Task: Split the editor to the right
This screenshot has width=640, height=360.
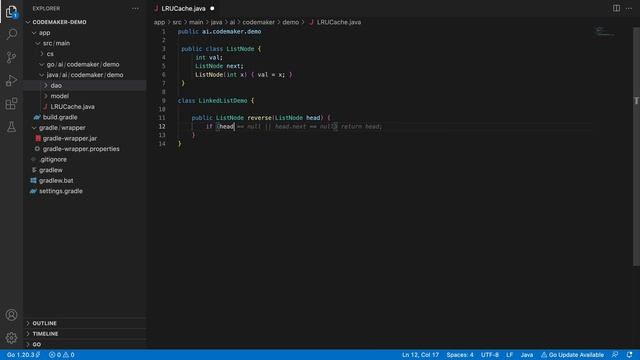Action: [616, 8]
